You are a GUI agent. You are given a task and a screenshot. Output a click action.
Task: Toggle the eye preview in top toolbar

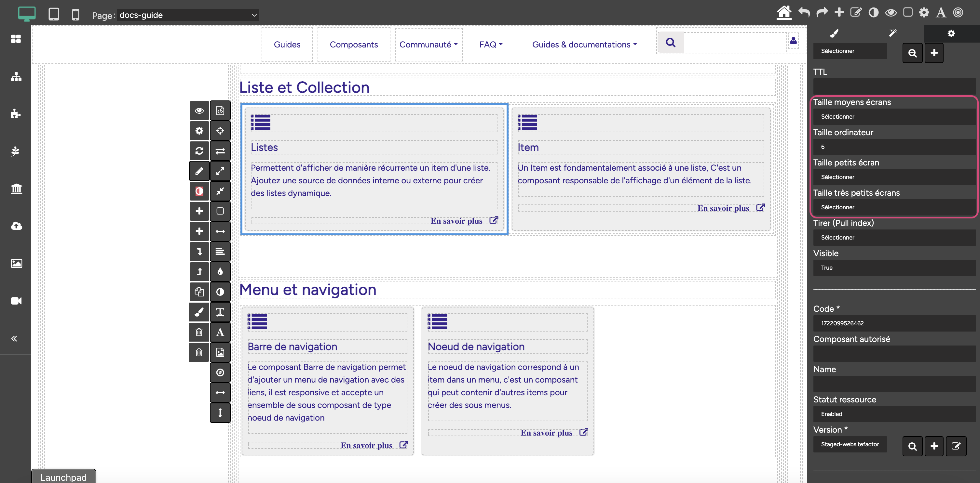click(x=891, y=13)
